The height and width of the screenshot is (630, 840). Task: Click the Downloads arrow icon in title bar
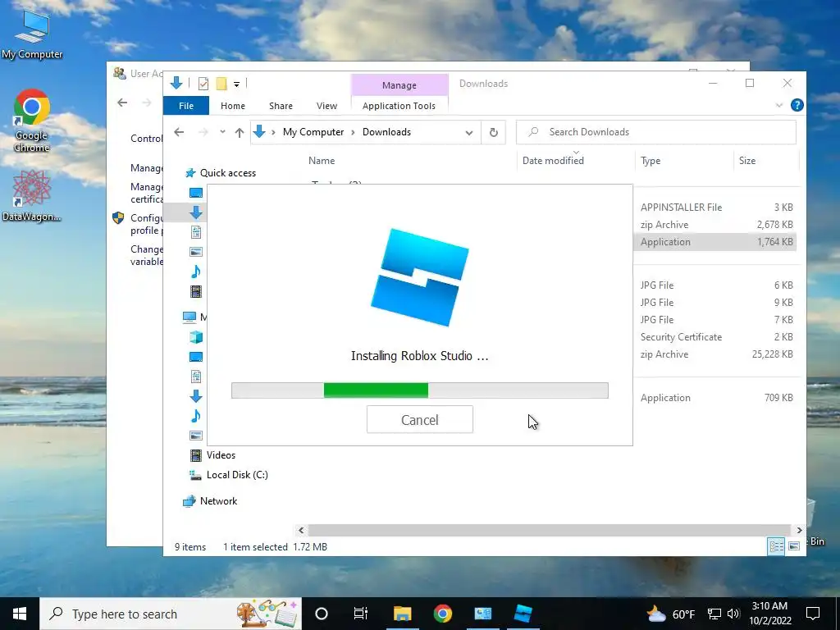176,83
